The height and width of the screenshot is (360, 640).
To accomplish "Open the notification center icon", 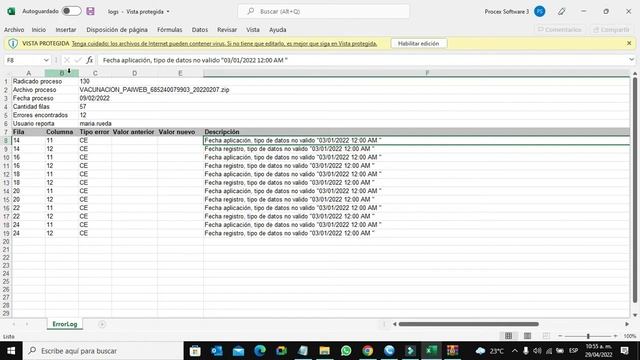I will point(624,351).
